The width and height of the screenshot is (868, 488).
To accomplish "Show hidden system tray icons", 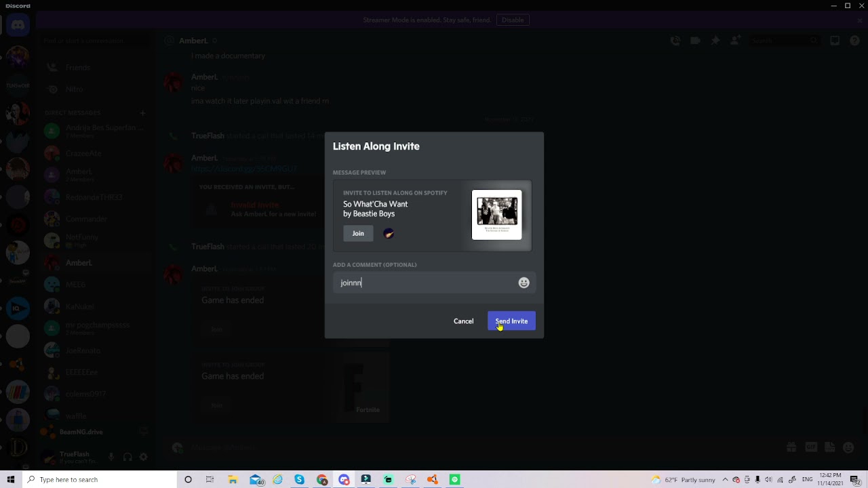I will click(726, 480).
